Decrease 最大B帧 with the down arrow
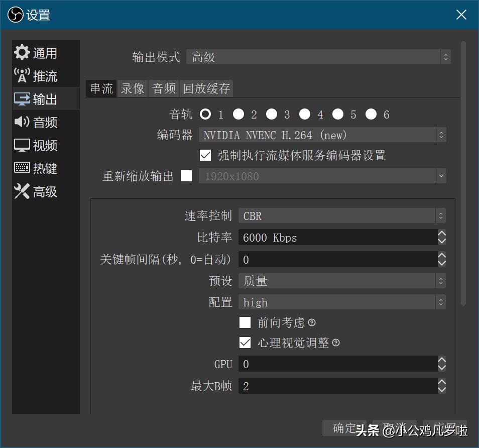Screen dimensions: 479x448 pyautogui.click(x=442, y=390)
